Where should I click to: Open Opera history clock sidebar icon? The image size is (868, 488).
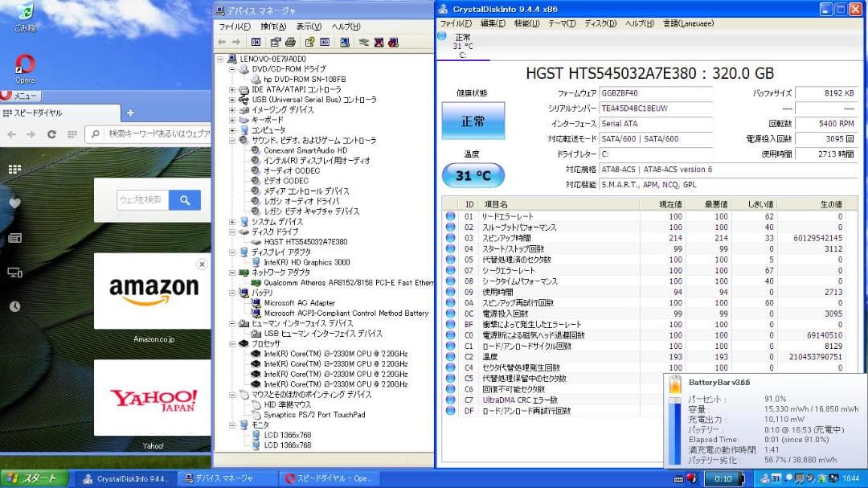(15, 306)
